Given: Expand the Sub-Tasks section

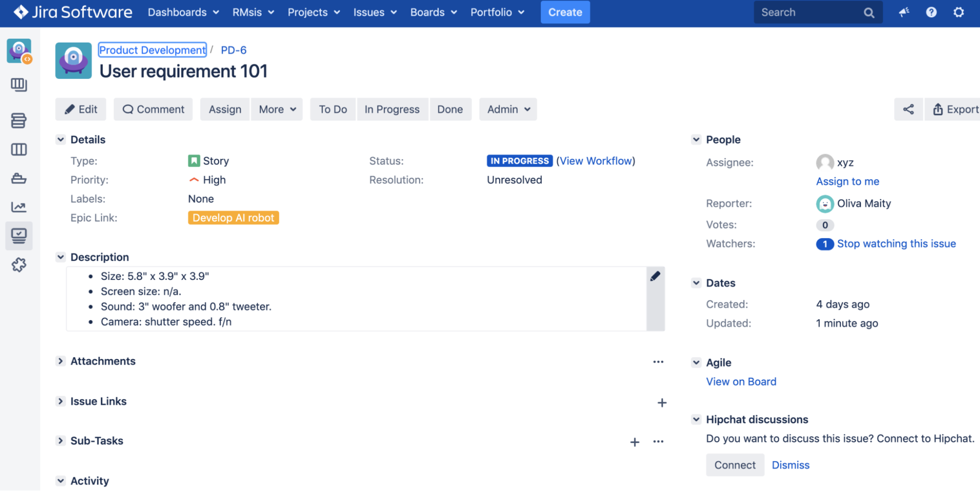Looking at the screenshot, I should coord(61,441).
